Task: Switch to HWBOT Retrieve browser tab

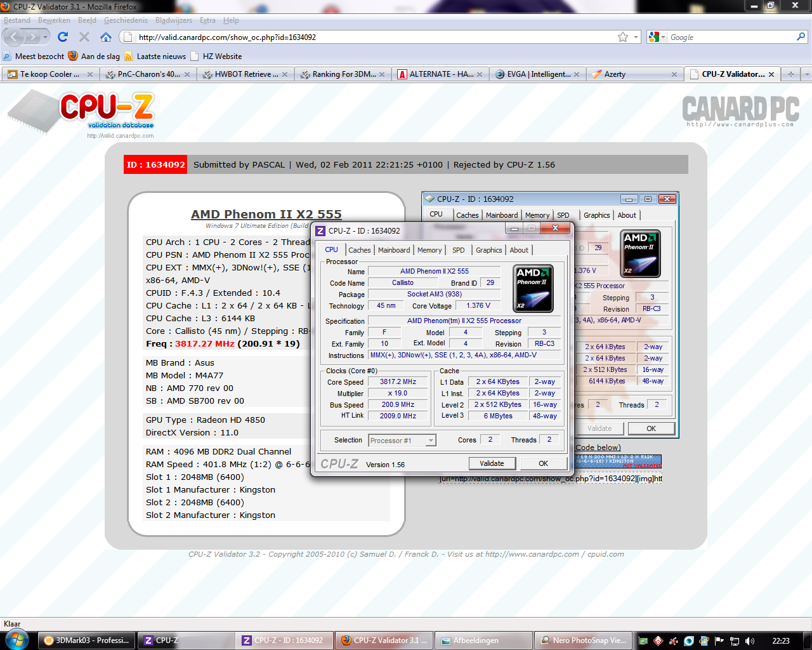Action: pos(245,74)
